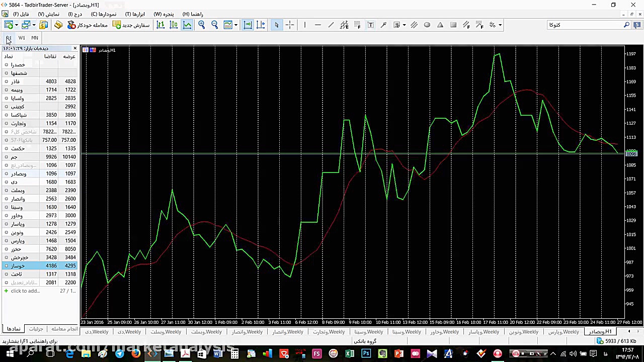644x362 pixels.
Task: Zoom in on the chart
Action: [x=201, y=25]
